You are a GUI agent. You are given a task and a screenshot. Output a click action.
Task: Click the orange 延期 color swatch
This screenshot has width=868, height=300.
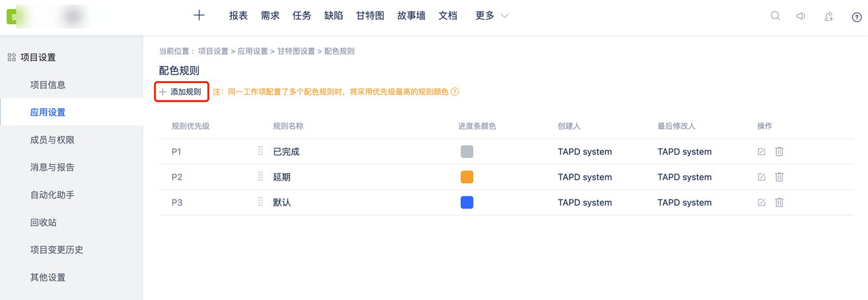coord(467,177)
